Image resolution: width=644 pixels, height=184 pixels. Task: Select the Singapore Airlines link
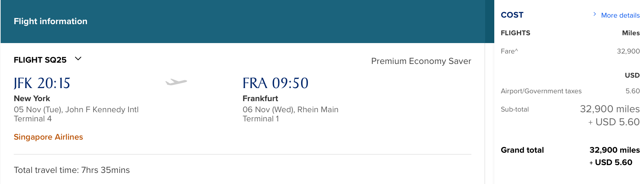tap(48, 137)
